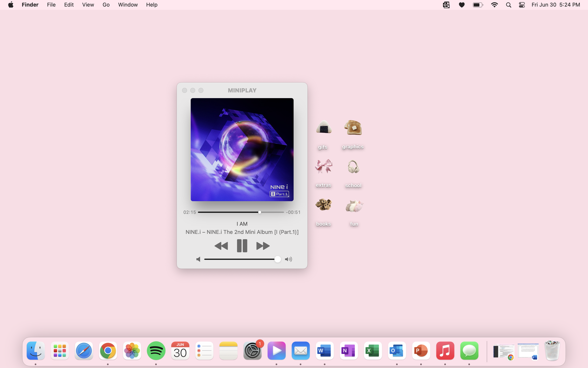Image resolution: width=588 pixels, height=368 pixels.
Task: Pause playback in MiniPlay
Action: point(242,246)
